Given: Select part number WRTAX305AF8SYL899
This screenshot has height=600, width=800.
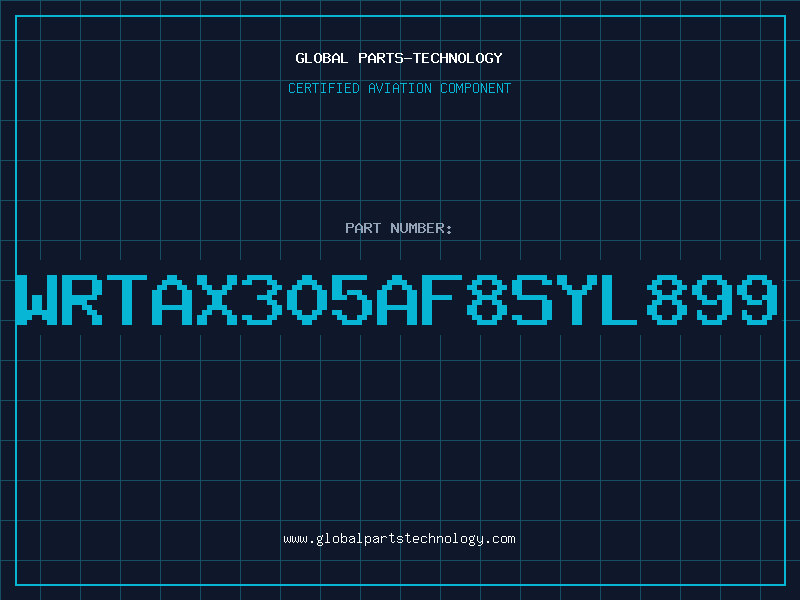Looking at the screenshot, I should click(397, 299).
